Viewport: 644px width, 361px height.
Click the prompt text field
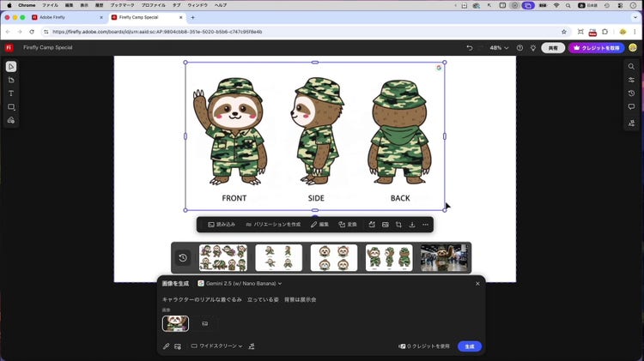click(318, 299)
